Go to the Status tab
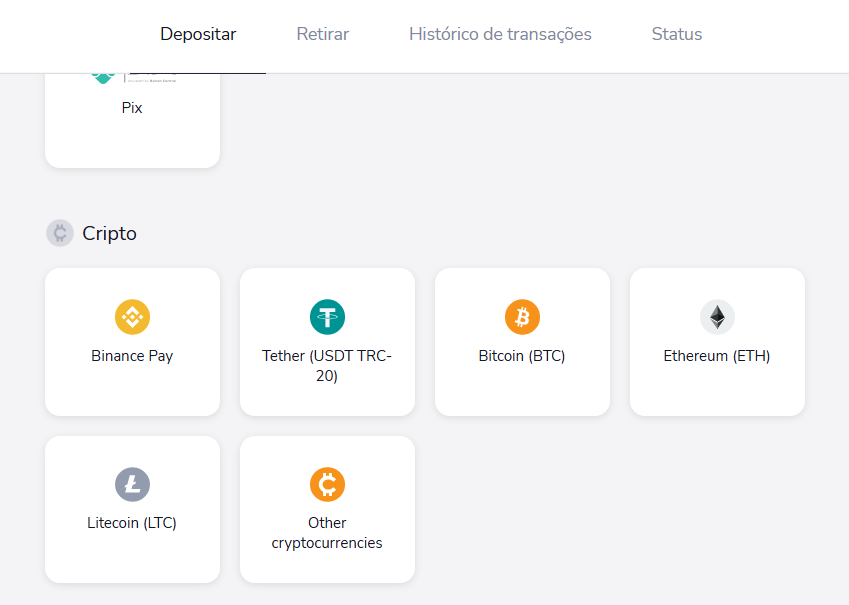 677,34
